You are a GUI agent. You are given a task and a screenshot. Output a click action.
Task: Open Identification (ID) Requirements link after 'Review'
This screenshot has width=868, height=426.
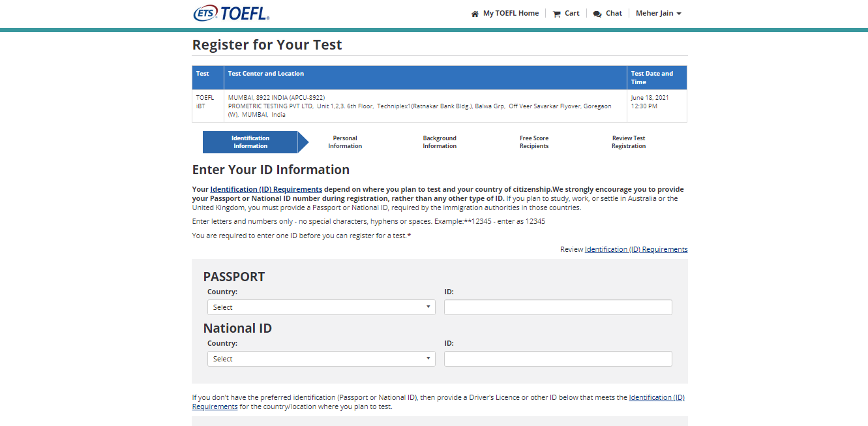point(636,249)
